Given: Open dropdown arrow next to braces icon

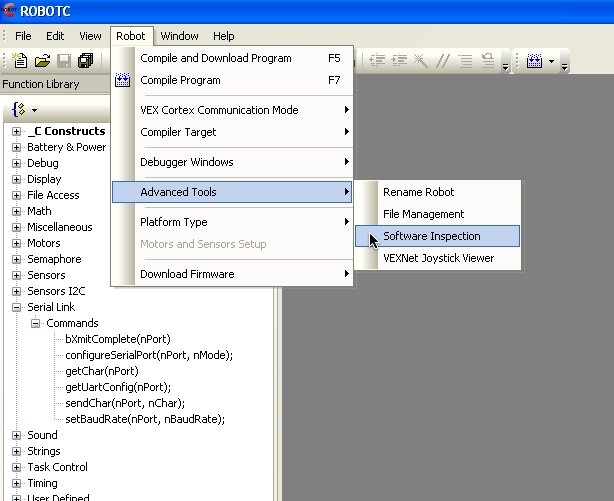Looking at the screenshot, I should pyautogui.click(x=34, y=110).
